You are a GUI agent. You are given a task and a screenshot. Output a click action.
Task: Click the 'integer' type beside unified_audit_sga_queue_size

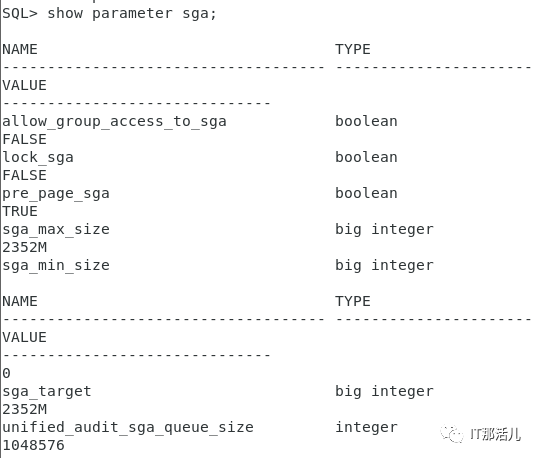pos(366,428)
